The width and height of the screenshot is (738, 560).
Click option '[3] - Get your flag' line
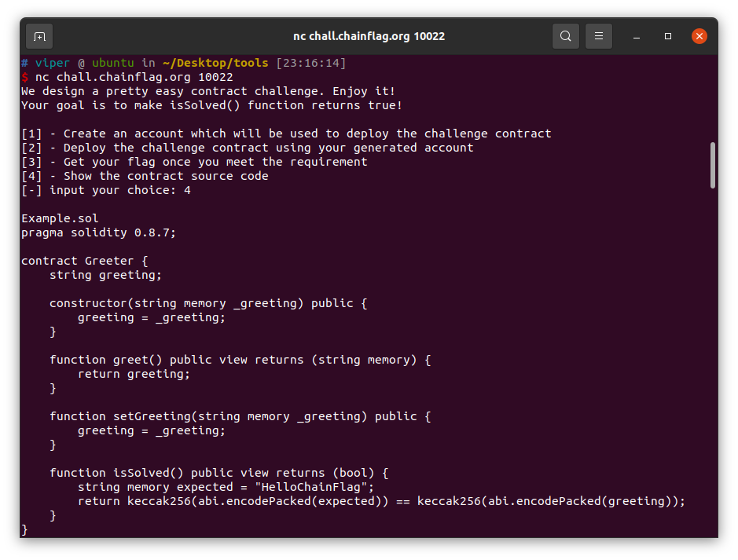(x=194, y=162)
